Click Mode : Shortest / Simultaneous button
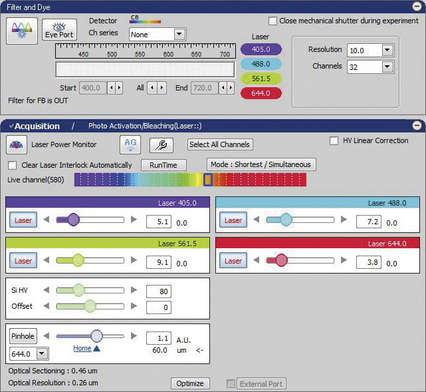 [x=261, y=164]
